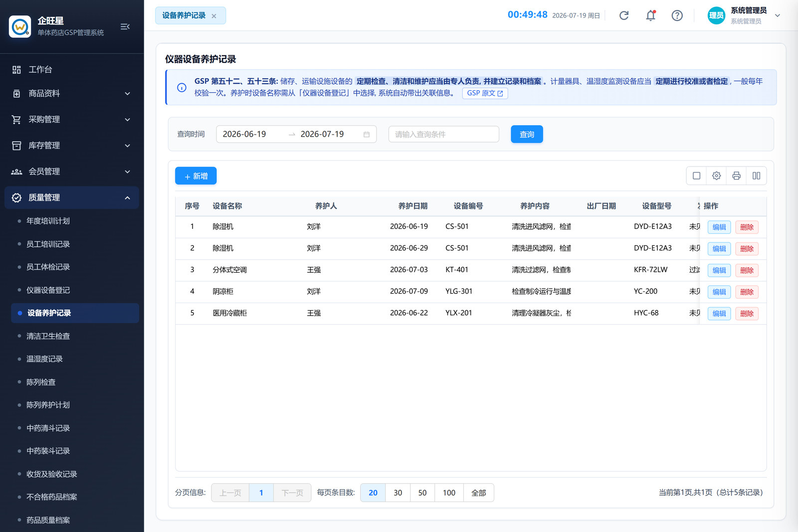Select 设备养护记录 sidebar item
Image resolution: width=798 pixels, height=532 pixels.
75,313
